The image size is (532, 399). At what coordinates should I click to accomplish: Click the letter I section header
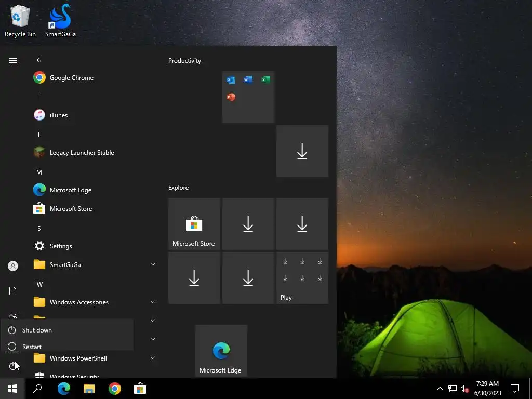pyautogui.click(x=39, y=97)
